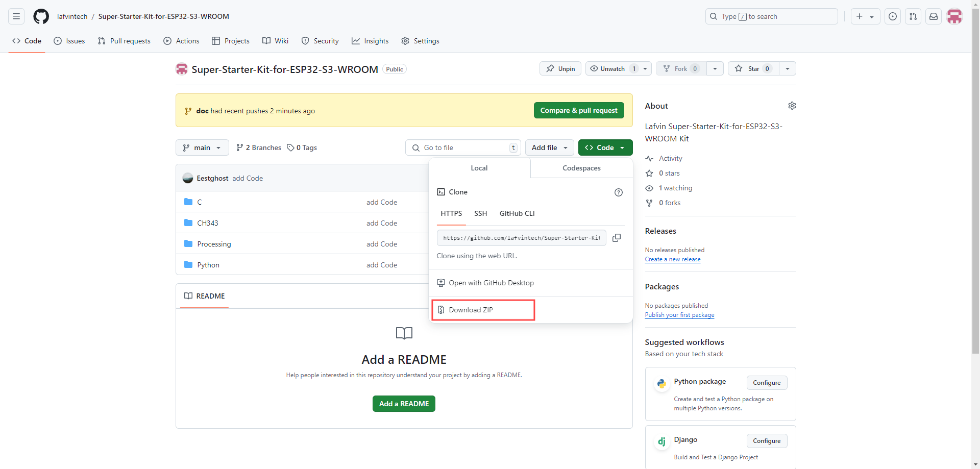Open the Fork options dropdown arrow
This screenshot has width=980, height=469.
click(715, 68)
